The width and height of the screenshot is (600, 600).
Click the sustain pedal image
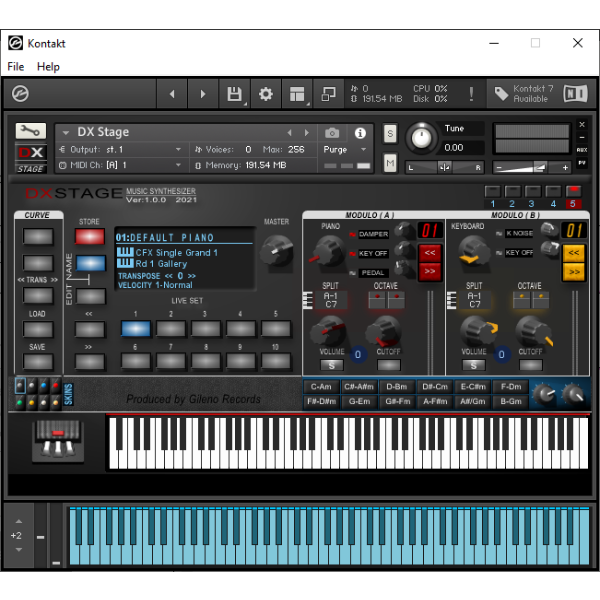click(58, 441)
